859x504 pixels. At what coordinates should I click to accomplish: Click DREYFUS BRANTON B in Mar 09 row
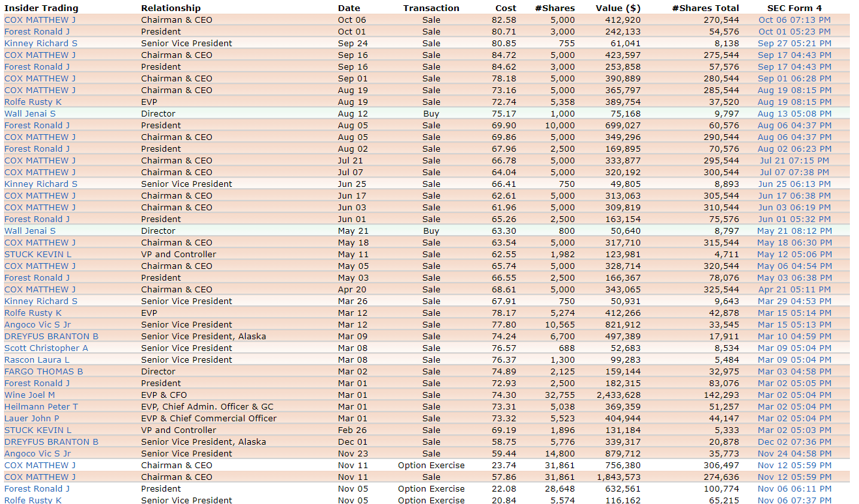point(51,337)
